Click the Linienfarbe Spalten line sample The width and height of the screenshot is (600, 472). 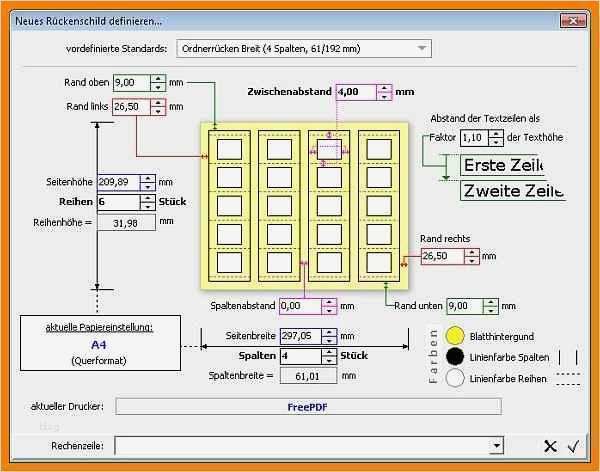[568, 358]
